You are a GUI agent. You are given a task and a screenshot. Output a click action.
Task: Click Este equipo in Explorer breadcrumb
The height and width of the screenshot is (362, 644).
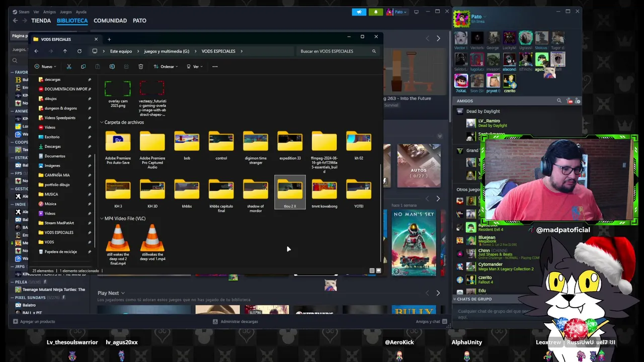click(121, 51)
